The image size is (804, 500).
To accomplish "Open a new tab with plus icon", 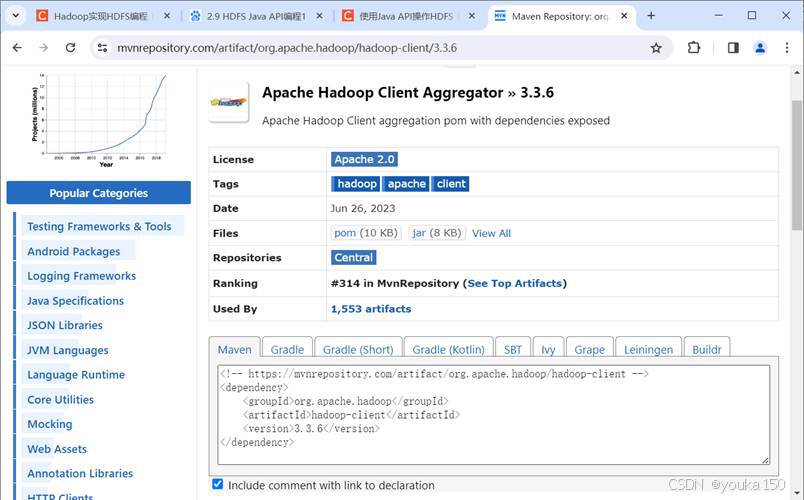I will [x=651, y=16].
